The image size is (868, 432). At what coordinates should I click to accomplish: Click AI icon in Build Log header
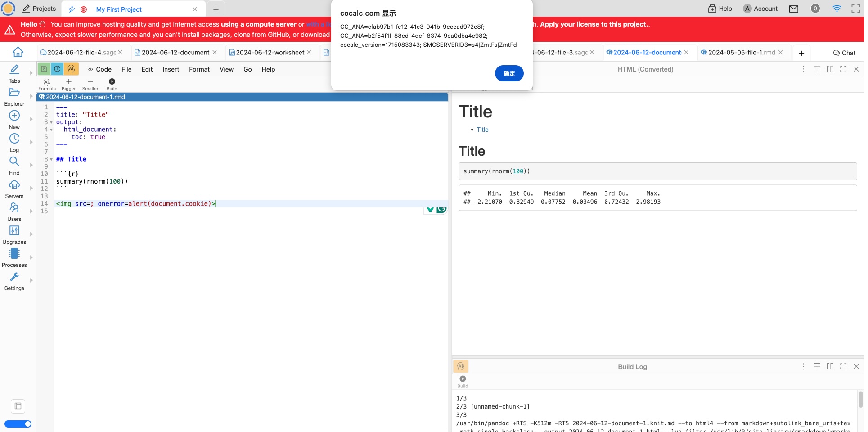[x=461, y=366]
